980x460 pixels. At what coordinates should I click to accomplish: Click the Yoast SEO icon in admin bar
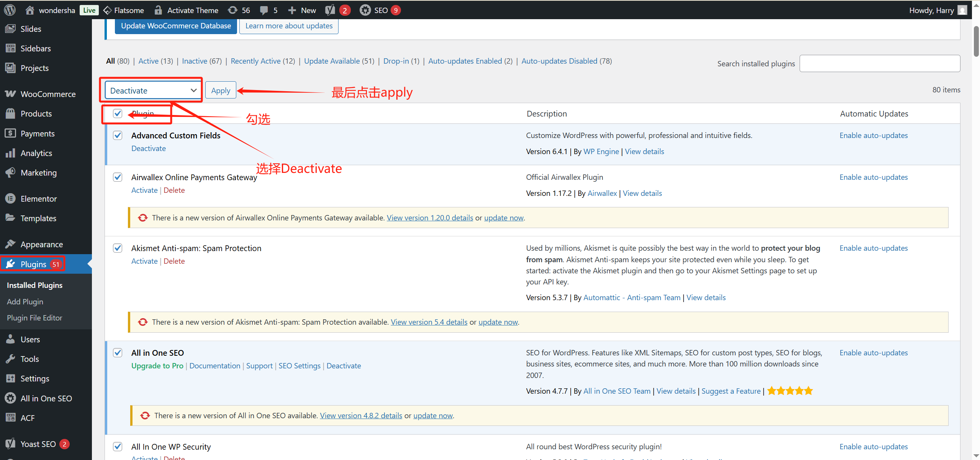(329, 10)
